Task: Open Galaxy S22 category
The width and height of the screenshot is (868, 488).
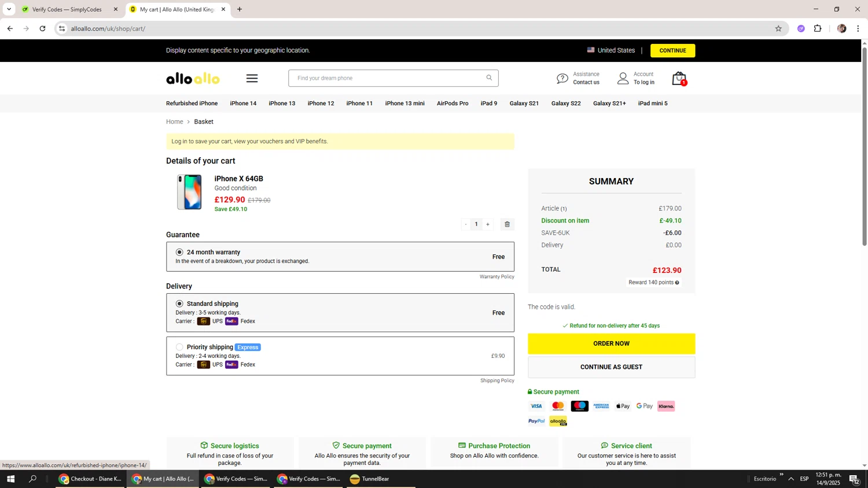Action: [566, 103]
